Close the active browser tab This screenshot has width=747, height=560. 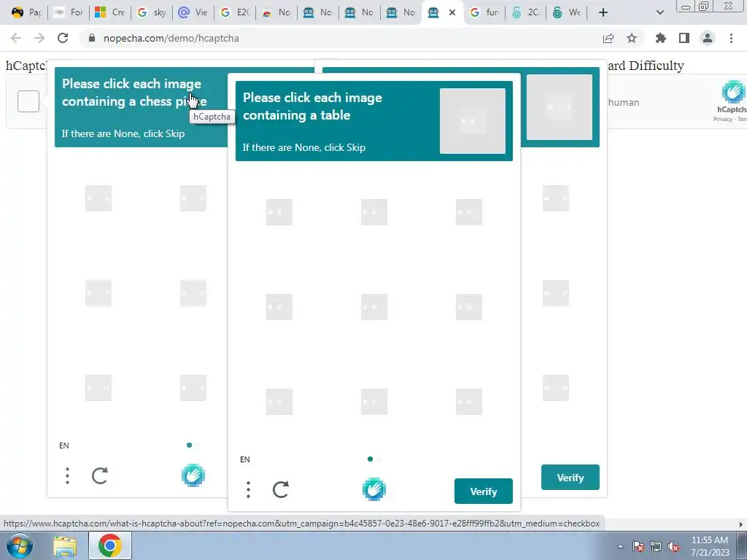point(452,12)
